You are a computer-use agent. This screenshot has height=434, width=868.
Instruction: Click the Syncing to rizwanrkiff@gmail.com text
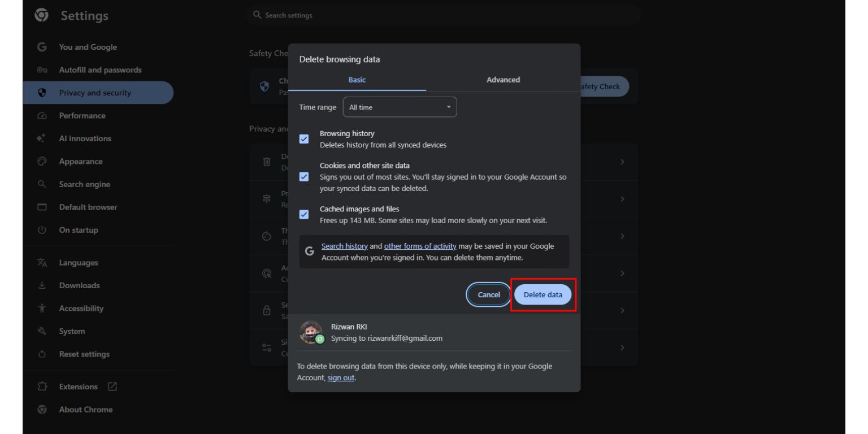tap(387, 338)
